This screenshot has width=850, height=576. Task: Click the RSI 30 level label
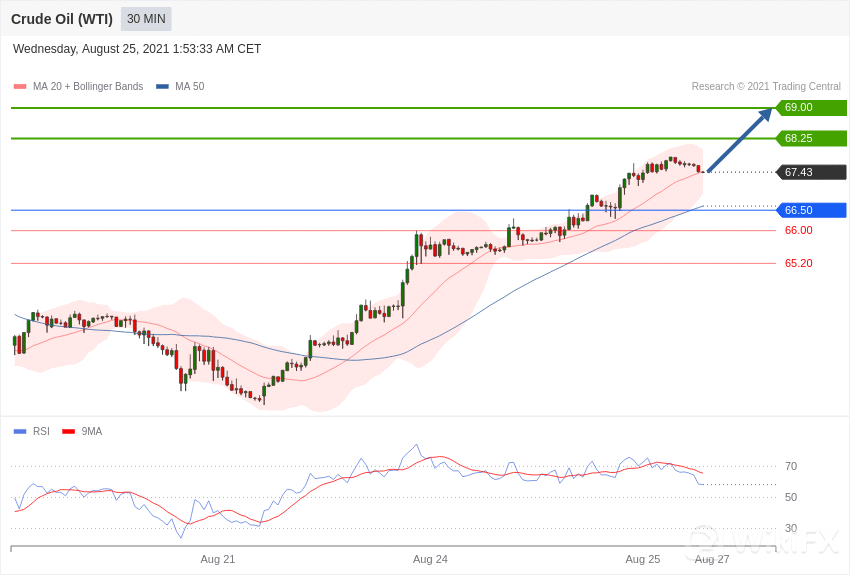point(791,528)
